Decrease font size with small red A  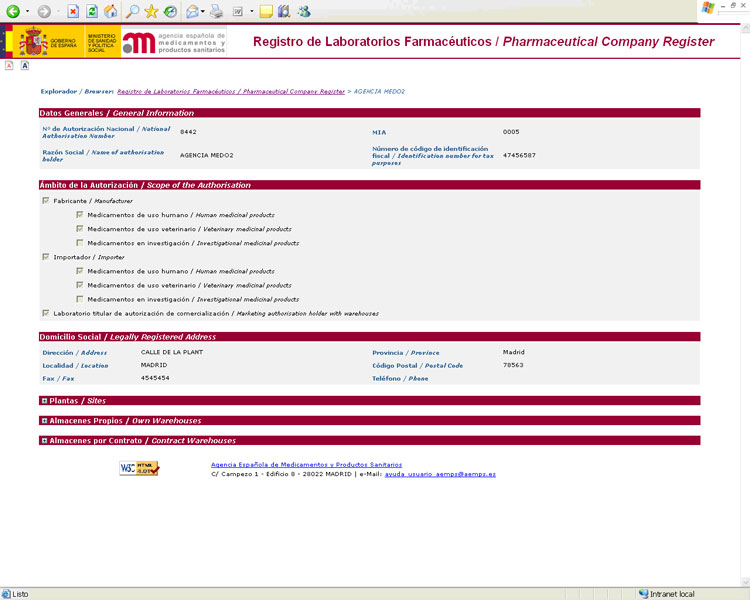point(9,65)
